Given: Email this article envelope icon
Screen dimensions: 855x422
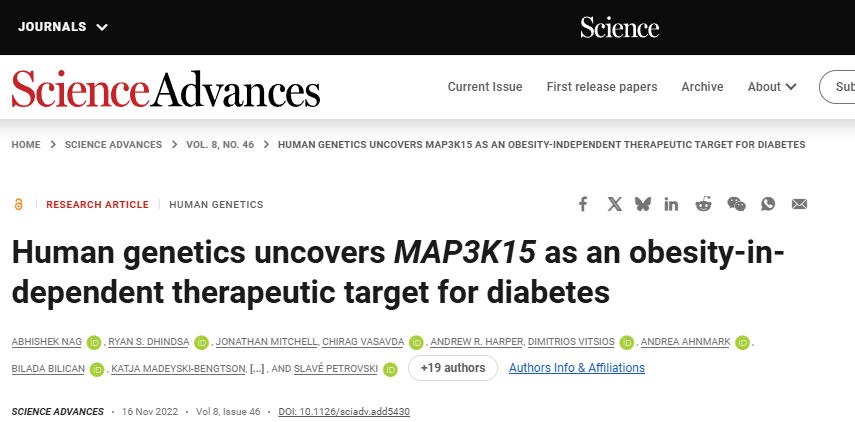Looking at the screenshot, I should tap(799, 204).
